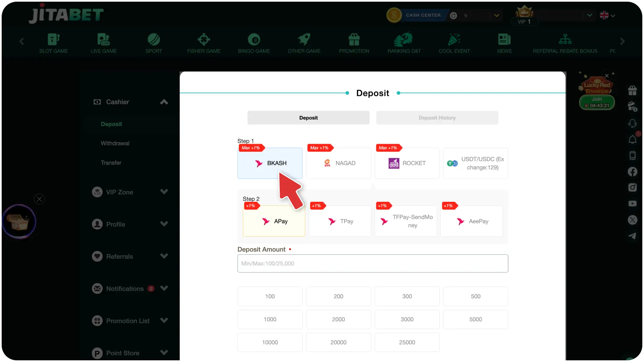Select AeePay payment channel
Viewport: 644px width, 362px height.
click(x=472, y=221)
